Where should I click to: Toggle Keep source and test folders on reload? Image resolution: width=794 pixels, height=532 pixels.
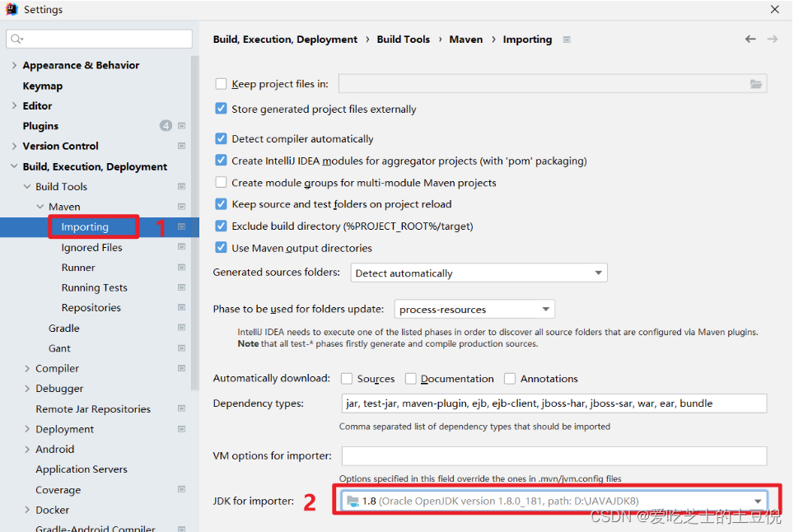tap(221, 204)
